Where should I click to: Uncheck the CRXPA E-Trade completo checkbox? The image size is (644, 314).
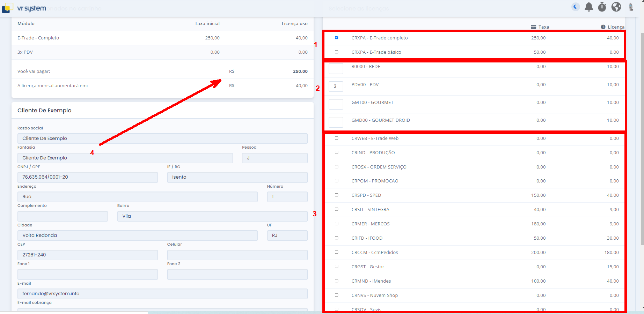tap(337, 38)
